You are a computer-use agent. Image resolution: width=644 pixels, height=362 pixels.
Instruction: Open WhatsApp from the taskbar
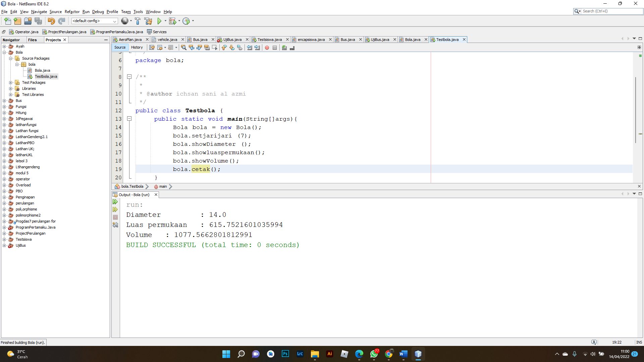tap(374, 354)
